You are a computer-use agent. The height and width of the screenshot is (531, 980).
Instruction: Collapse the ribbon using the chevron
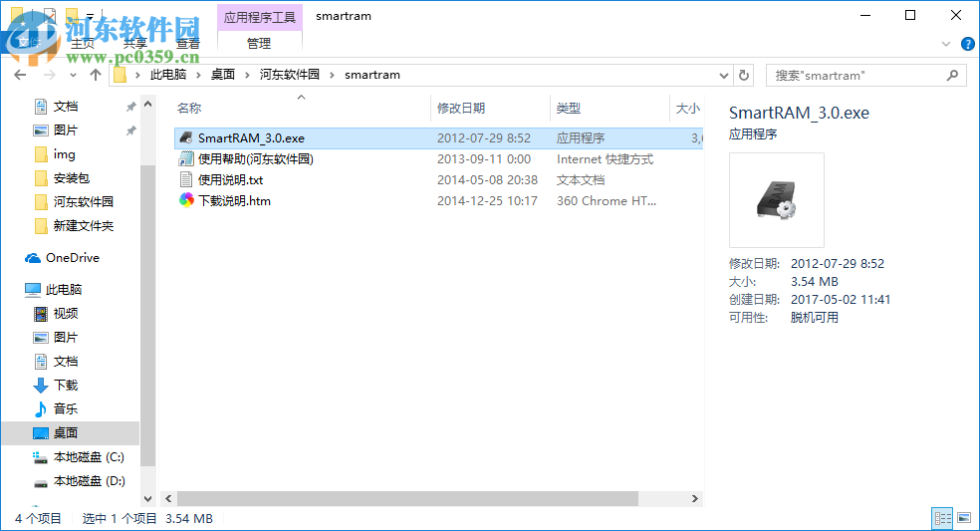point(945,44)
